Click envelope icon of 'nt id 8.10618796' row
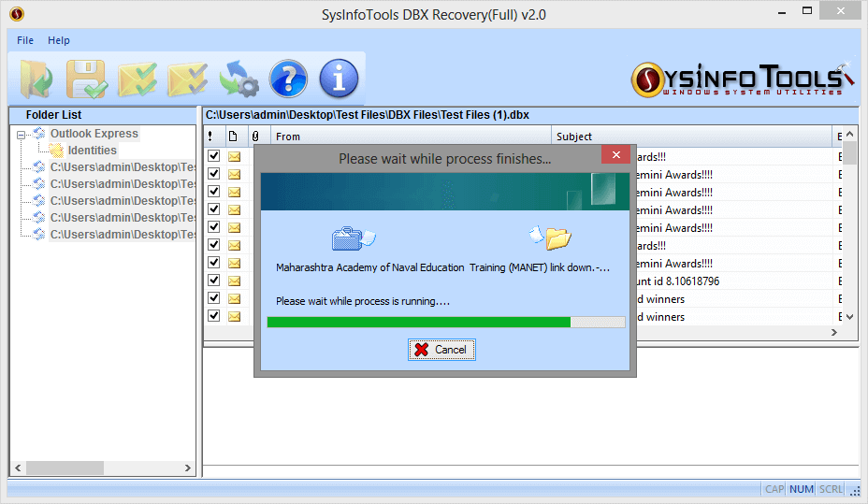Screen dimensions: 868x504 [x=235, y=281]
